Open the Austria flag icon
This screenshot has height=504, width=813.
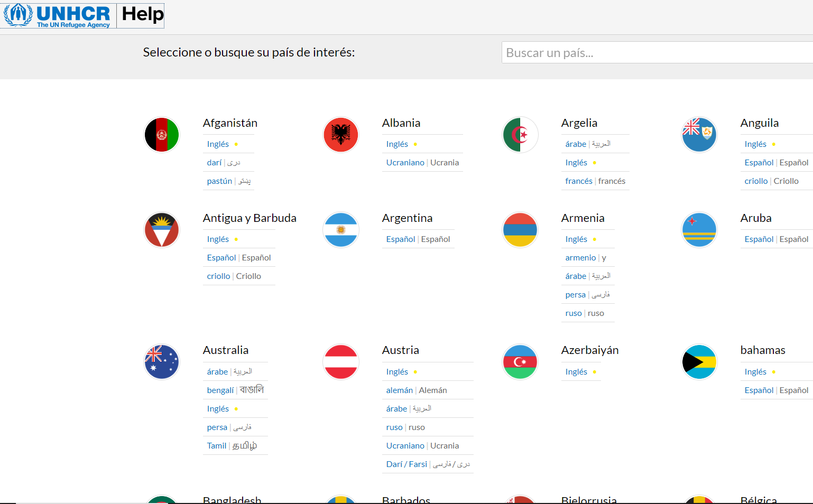coord(341,362)
